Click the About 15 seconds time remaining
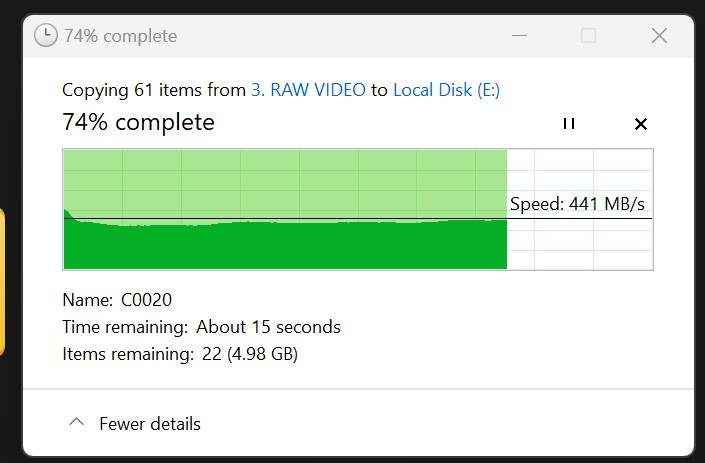705x463 pixels. pyautogui.click(x=268, y=327)
